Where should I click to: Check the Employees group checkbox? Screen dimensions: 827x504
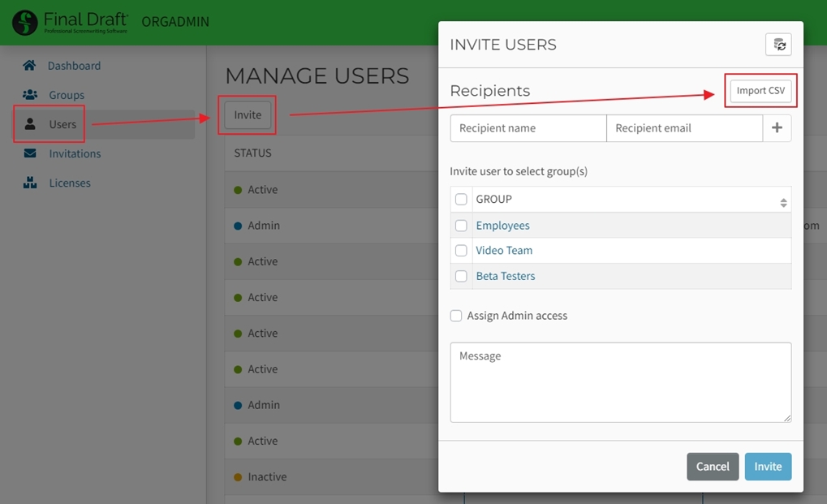pyautogui.click(x=461, y=226)
